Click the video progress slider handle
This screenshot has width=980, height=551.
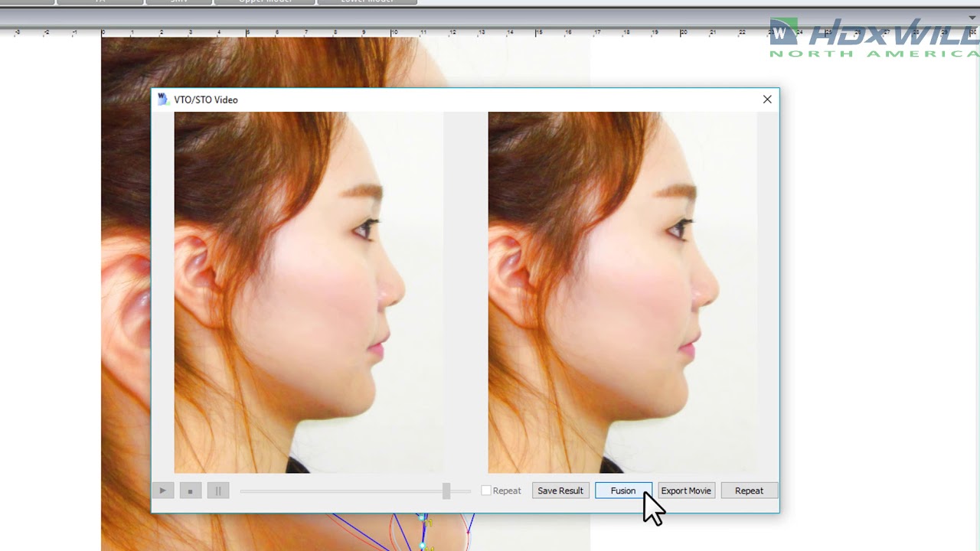tap(446, 491)
